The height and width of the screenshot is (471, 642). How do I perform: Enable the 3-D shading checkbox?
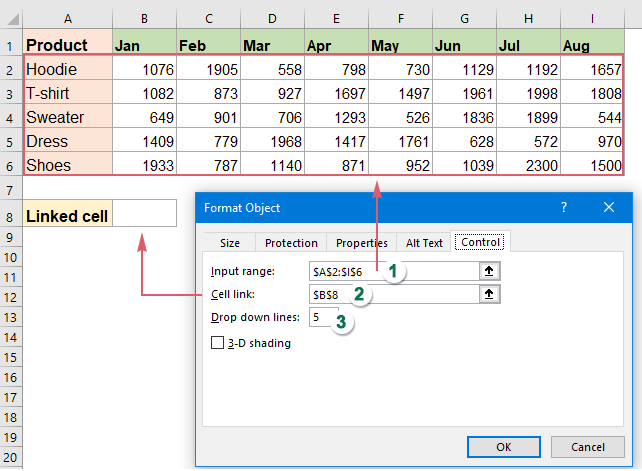(218, 343)
